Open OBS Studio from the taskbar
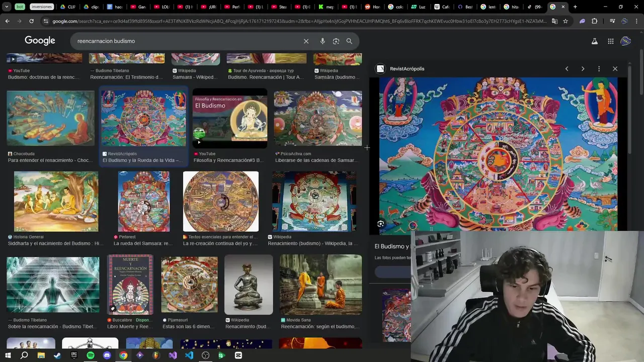644x362 pixels. pos(205,355)
